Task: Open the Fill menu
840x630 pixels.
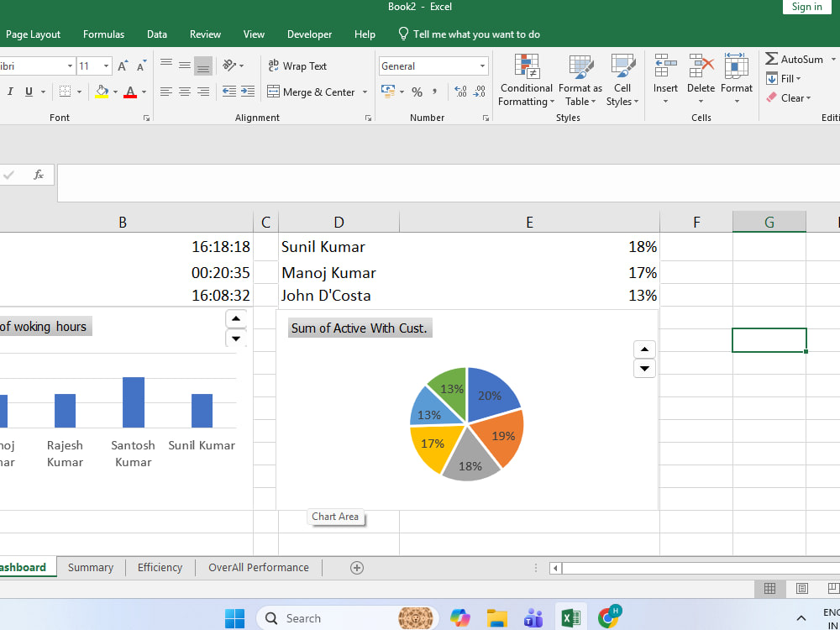Action: 784,79
